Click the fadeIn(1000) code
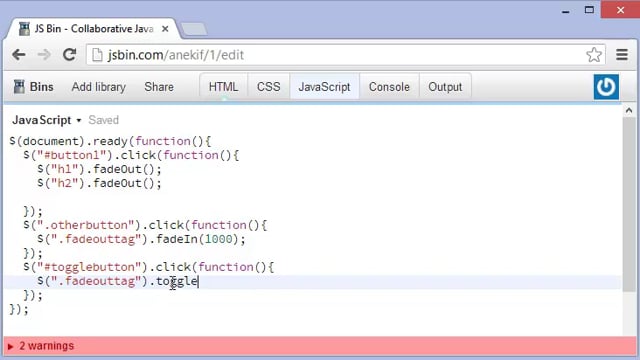640x360 pixels. click(x=197, y=239)
